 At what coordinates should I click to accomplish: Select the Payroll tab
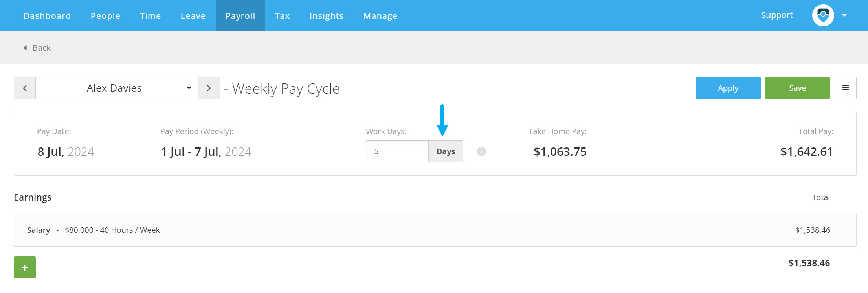click(240, 16)
